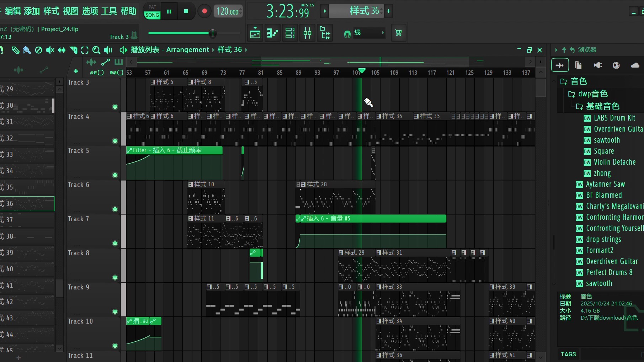The image size is (644, 362).
Task: Open the pattern selector 样式 36
Action: 356,11
